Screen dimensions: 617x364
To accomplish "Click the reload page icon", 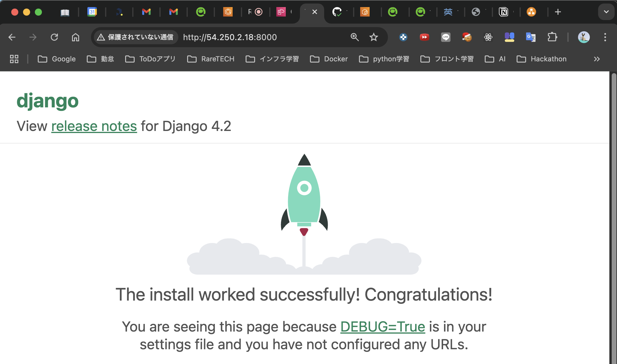I will click(54, 37).
